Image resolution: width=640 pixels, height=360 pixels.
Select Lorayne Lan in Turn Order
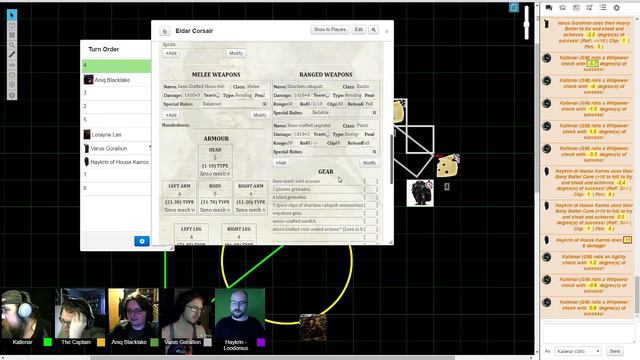[116, 134]
